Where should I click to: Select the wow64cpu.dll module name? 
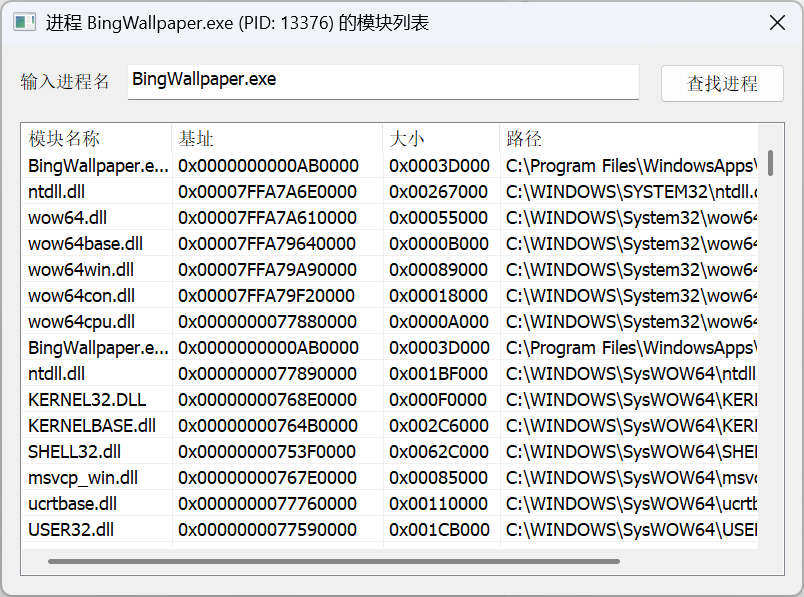click(81, 322)
